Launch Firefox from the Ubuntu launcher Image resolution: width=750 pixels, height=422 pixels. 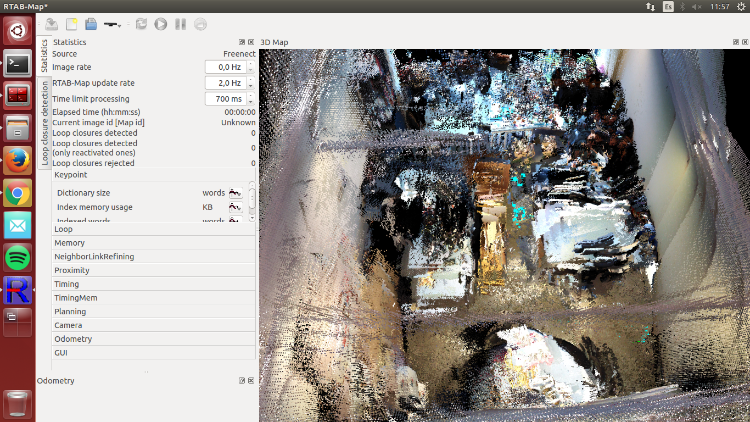[17, 159]
